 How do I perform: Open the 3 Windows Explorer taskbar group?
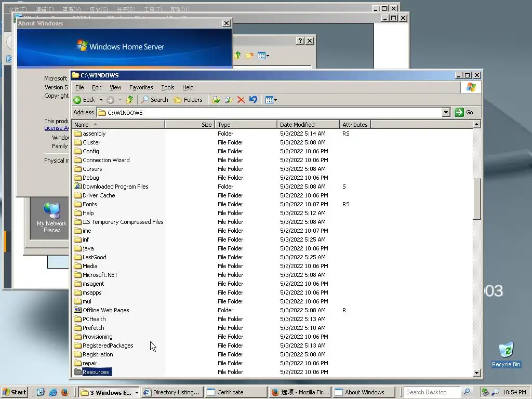(x=109, y=392)
